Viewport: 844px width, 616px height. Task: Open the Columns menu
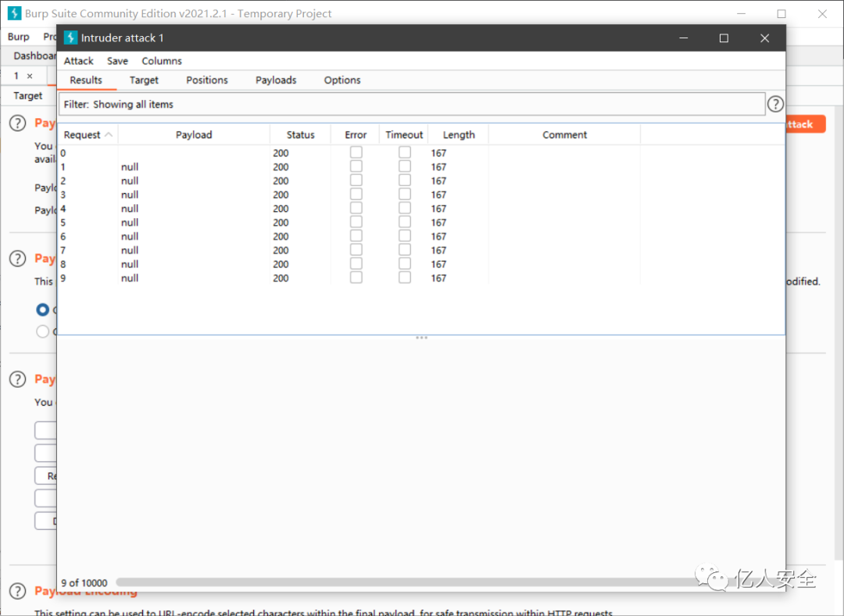point(162,61)
